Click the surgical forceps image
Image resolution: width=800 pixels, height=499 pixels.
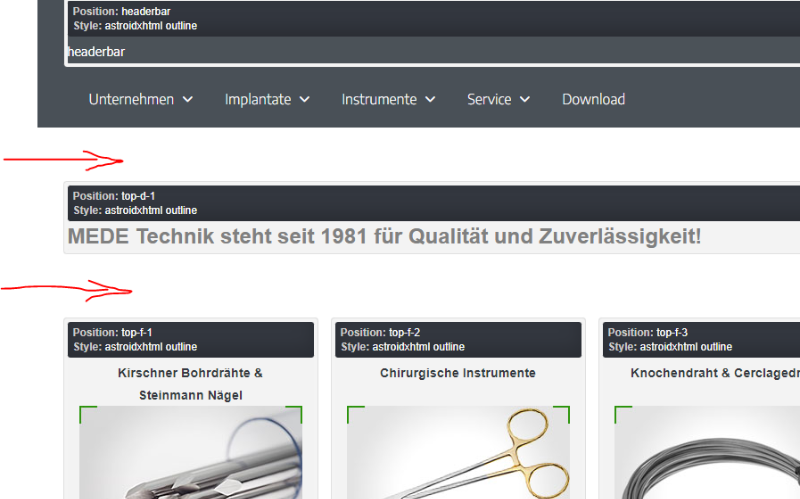point(458,453)
